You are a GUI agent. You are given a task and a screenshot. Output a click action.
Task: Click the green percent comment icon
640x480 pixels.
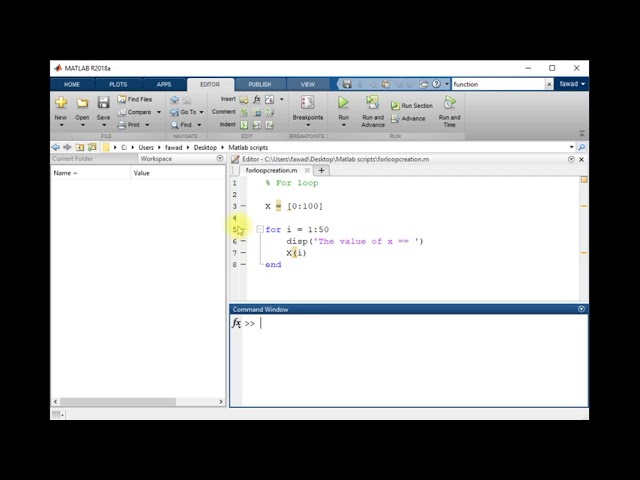click(x=244, y=112)
